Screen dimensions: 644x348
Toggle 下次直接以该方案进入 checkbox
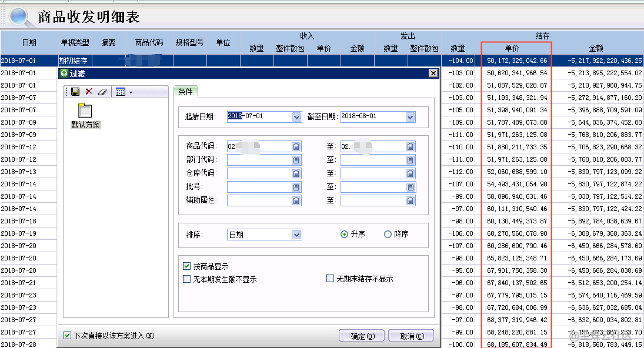click(68, 336)
